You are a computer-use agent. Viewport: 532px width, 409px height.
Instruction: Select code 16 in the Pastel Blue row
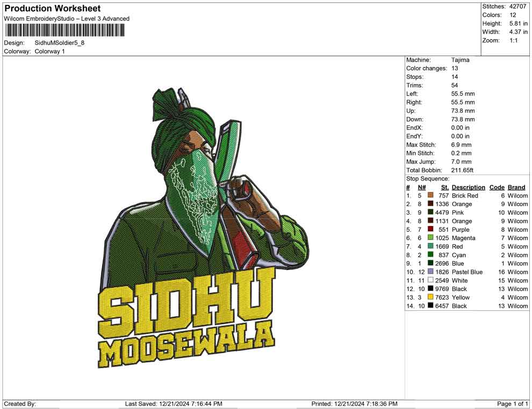(x=501, y=272)
